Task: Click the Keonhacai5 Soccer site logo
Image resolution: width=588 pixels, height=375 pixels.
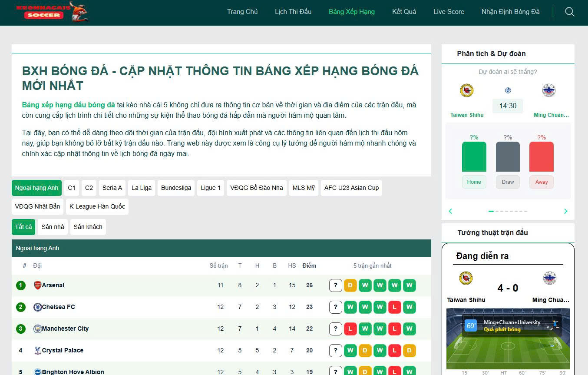Action: (x=52, y=12)
